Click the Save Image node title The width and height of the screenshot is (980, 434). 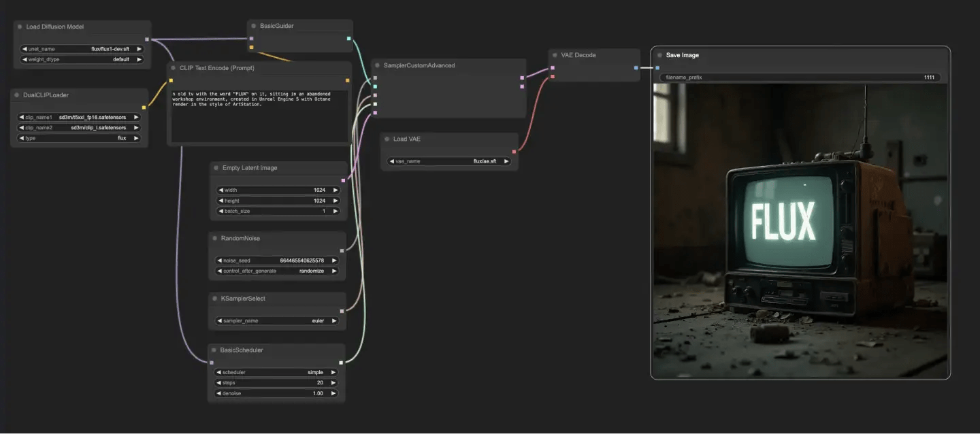[683, 55]
